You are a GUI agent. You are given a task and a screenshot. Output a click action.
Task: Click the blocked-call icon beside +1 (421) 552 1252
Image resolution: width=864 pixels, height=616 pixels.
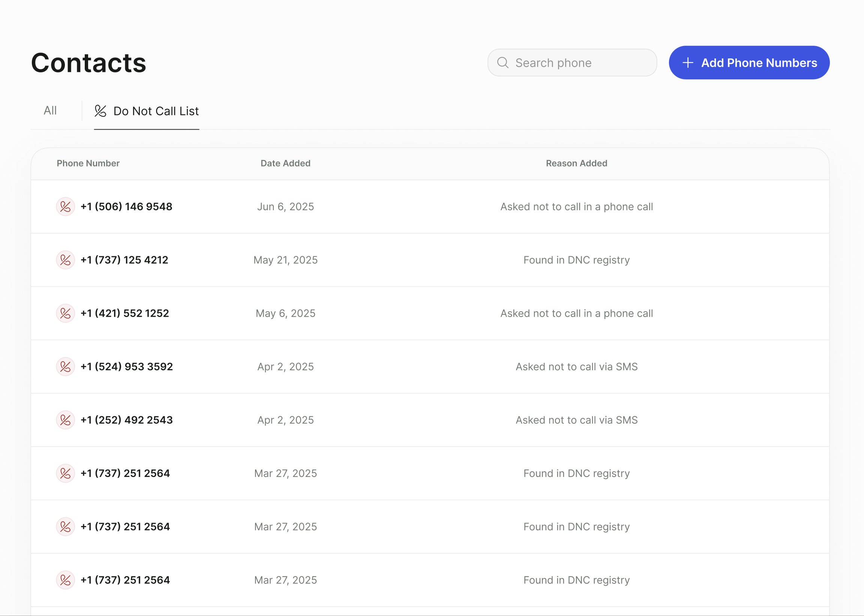pos(65,313)
